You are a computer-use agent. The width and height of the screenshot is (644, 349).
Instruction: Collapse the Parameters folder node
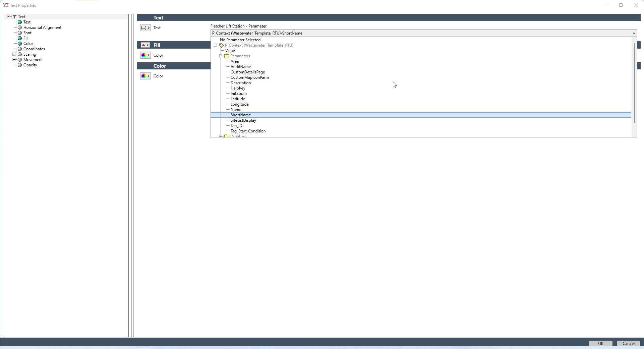221,56
